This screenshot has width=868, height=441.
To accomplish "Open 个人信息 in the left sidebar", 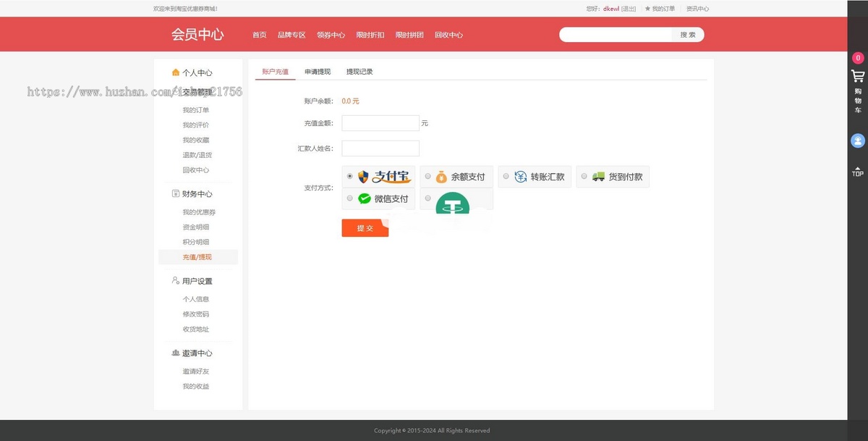I will point(195,299).
